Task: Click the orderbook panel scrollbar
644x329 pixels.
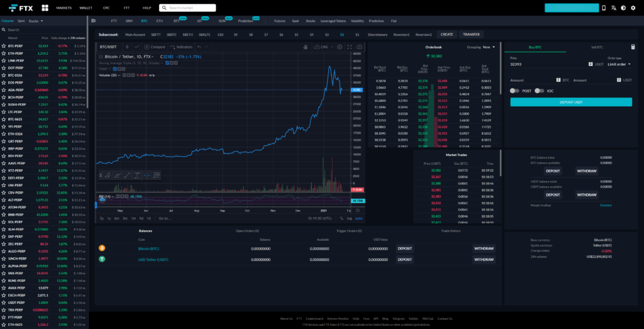Action: click(500, 68)
